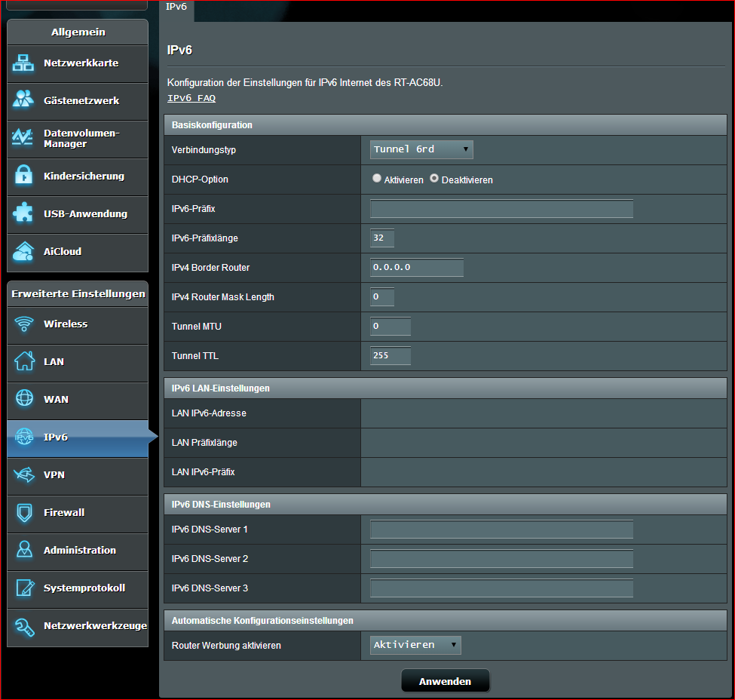Open Firewall via its shield icon
735x700 pixels.
(24, 512)
